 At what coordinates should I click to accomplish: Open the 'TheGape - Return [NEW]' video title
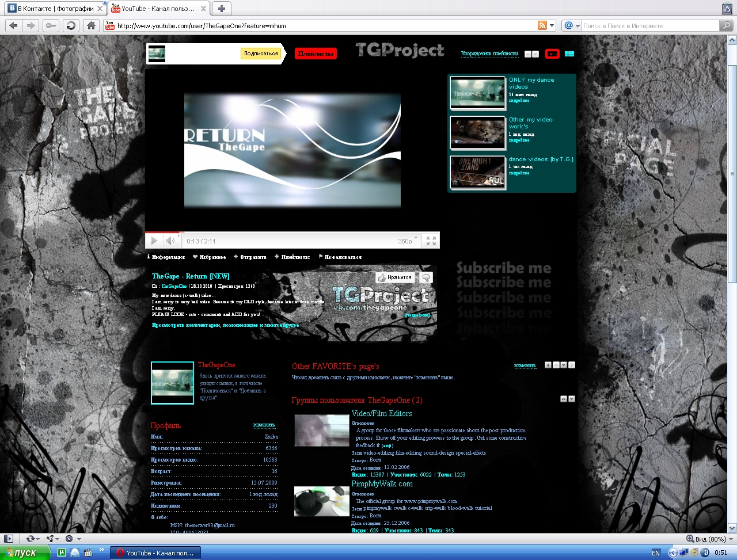191,276
